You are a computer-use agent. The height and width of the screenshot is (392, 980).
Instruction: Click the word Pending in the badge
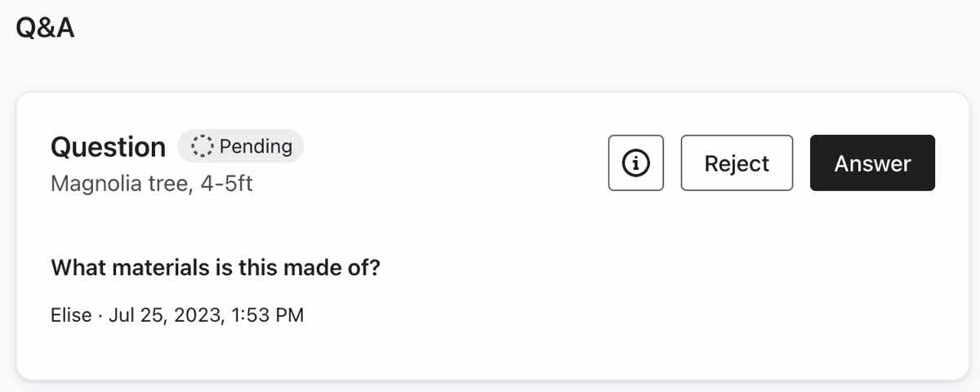pos(256,147)
